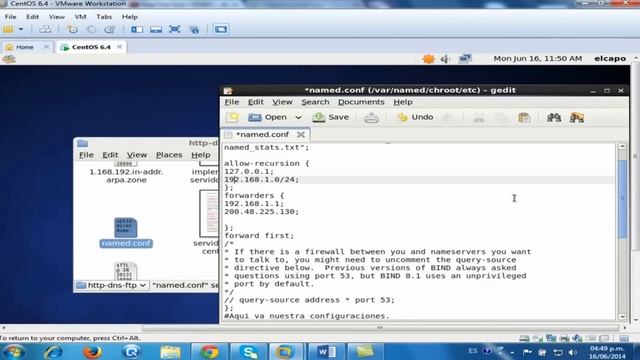Screen dimensions: 640x360
Task: Open Google Chrome from Windows taskbar
Action: 209,351
